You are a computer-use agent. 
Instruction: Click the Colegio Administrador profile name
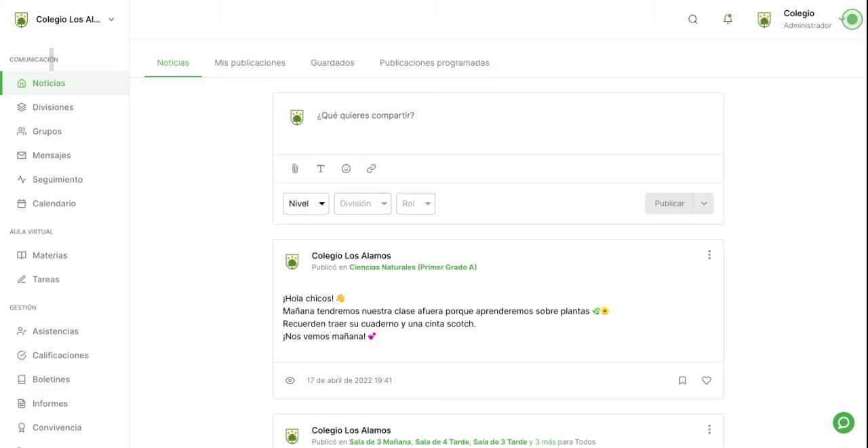(807, 19)
